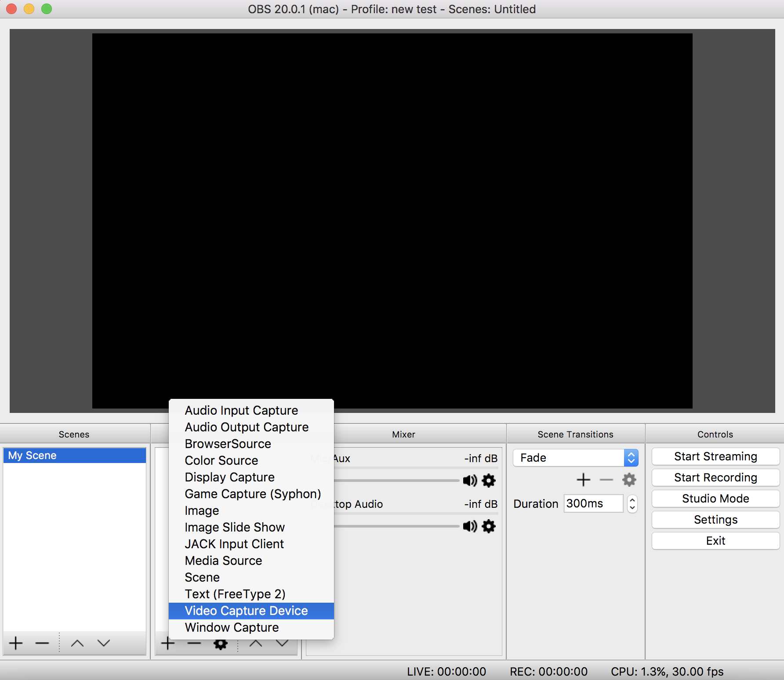This screenshot has width=784, height=680.
Task: Choose Audio Input Capture from menu
Action: (251, 410)
